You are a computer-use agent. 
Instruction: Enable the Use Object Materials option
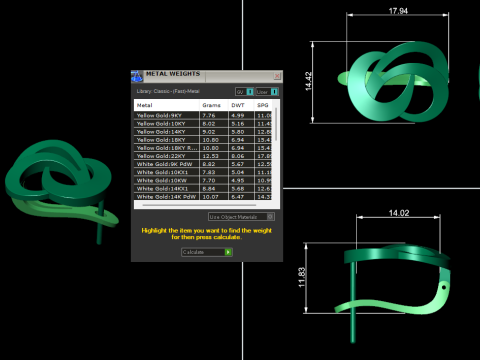click(x=241, y=217)
